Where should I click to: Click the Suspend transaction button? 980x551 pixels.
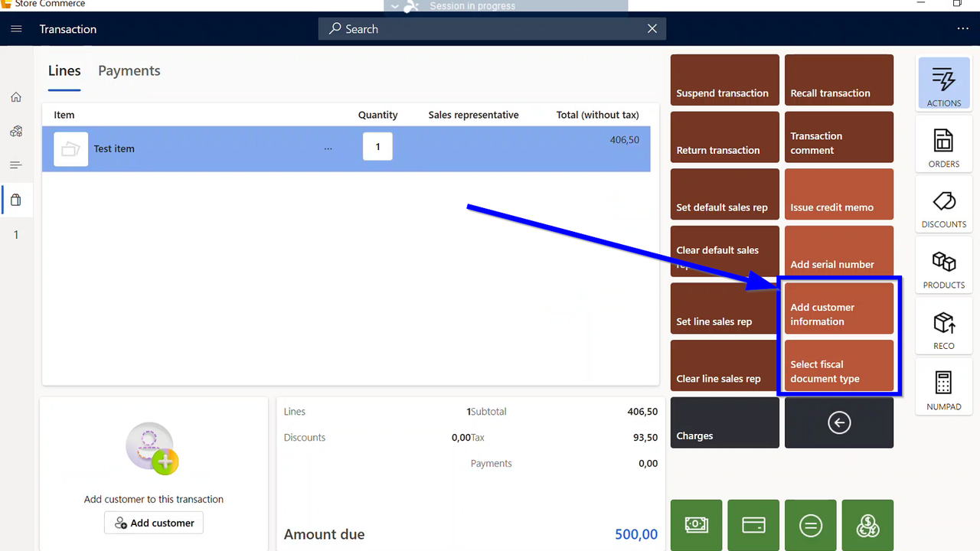click(725, 80)
